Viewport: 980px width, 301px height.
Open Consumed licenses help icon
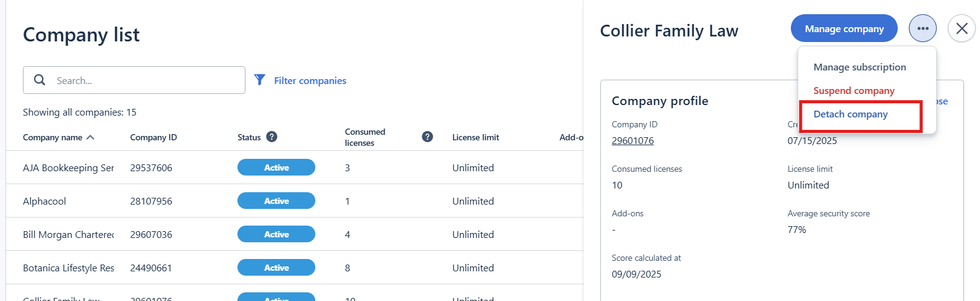point(427,137)
